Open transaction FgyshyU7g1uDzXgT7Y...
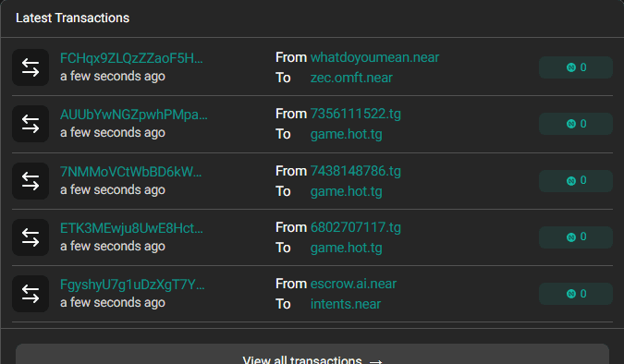This screenshot has width=624, height=364. (x=132, y=285)
